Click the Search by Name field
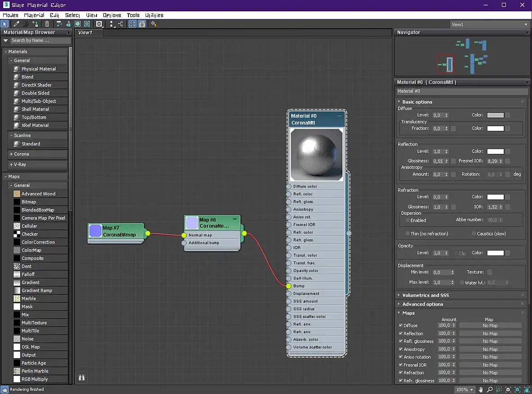Screen dimensions: 532x394 40,41
